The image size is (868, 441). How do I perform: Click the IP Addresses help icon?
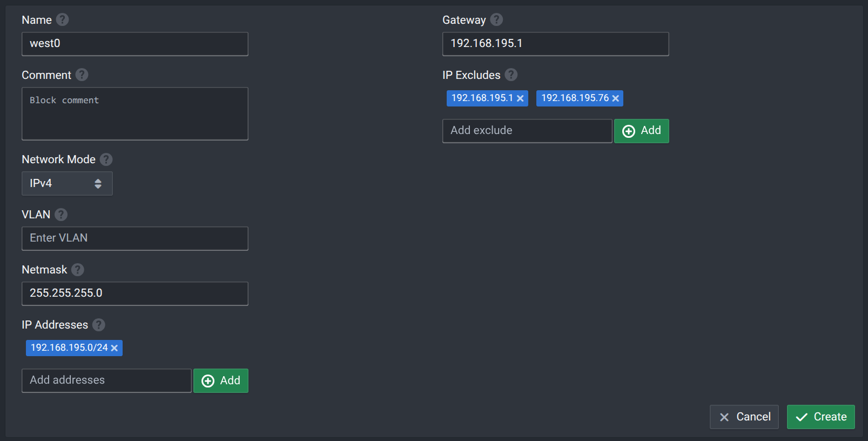pos(98,325)
